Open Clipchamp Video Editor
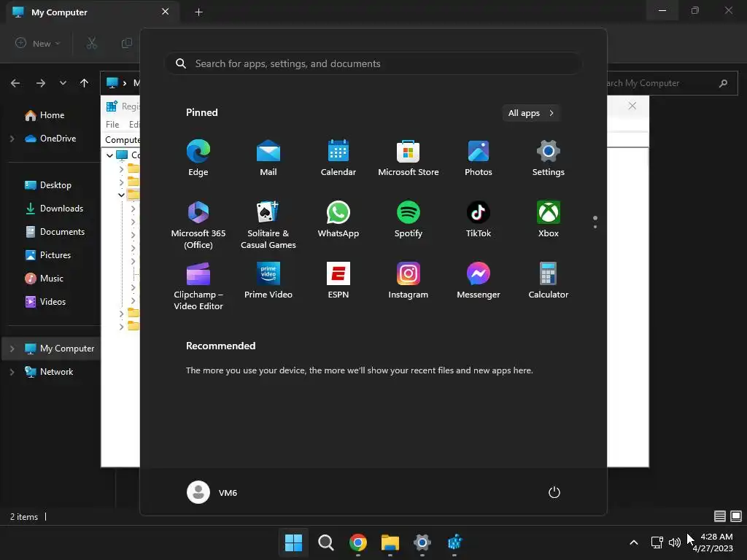This screenshot has height=560, width=747. pos(198,286)
